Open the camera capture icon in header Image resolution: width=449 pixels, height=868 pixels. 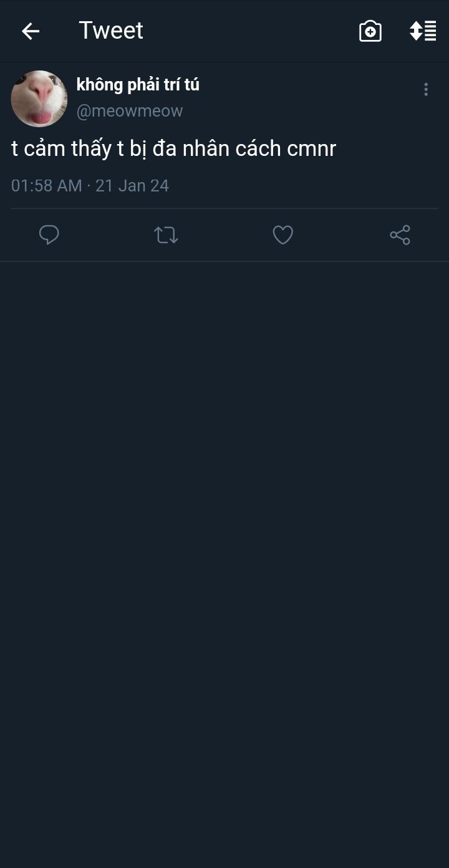tap(370, 31)
